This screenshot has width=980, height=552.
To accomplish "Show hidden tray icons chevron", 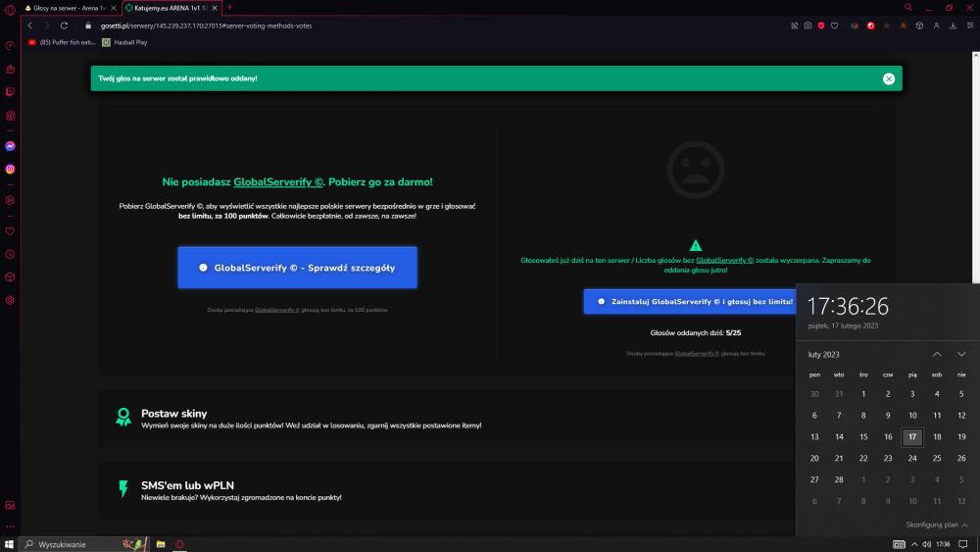I will tap(914, 544).
